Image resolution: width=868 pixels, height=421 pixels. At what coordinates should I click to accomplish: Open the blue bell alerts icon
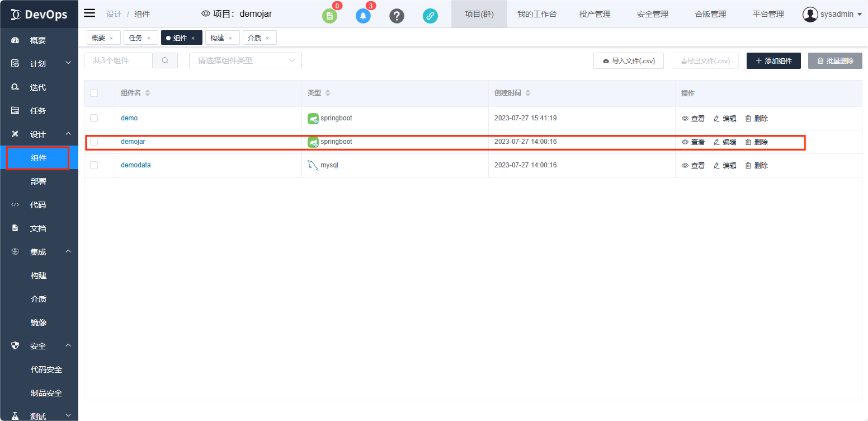point(364,16)
